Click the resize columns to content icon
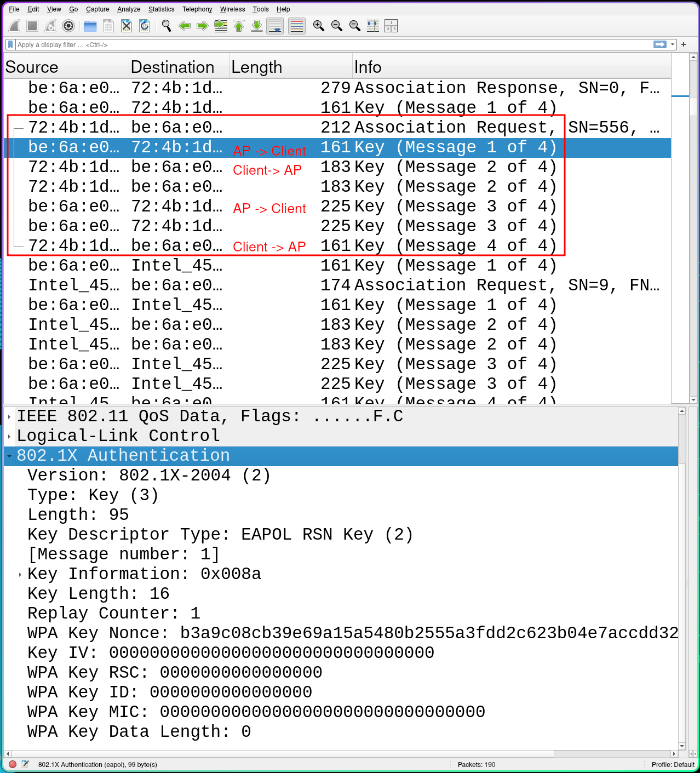The width and height of the screenshot is (700, 773). coord(373,26)
